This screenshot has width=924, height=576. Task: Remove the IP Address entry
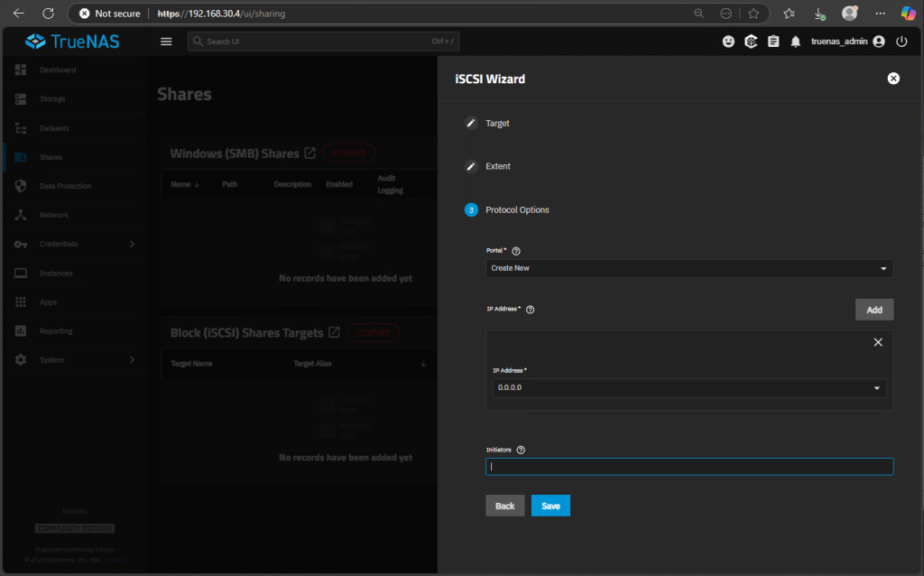tap(878, 342)
